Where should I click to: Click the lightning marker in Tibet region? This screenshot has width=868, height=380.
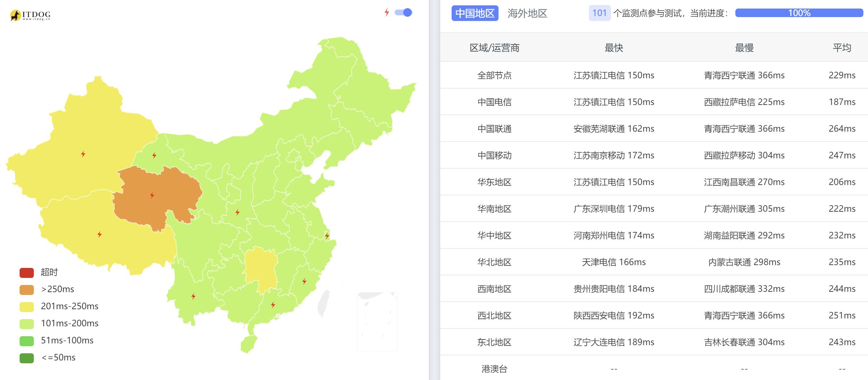click(x=100, y=234)
